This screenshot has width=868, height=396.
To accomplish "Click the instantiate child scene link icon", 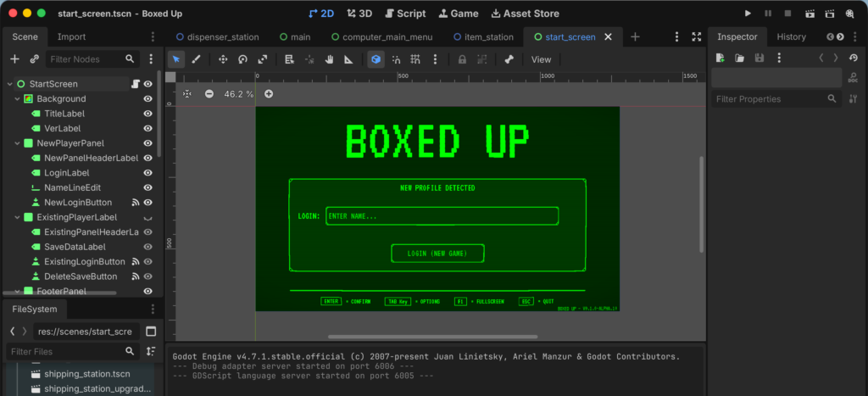I will [x=34, y=59].
